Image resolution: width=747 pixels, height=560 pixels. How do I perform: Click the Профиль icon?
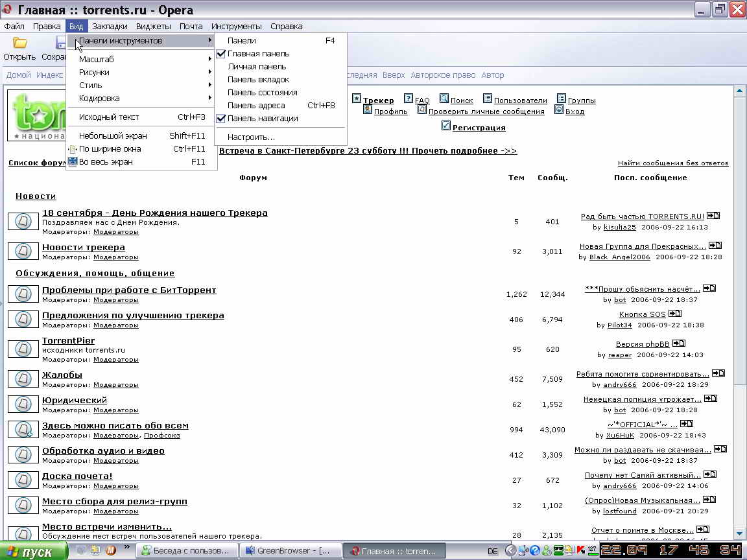[x=367, y=110]
